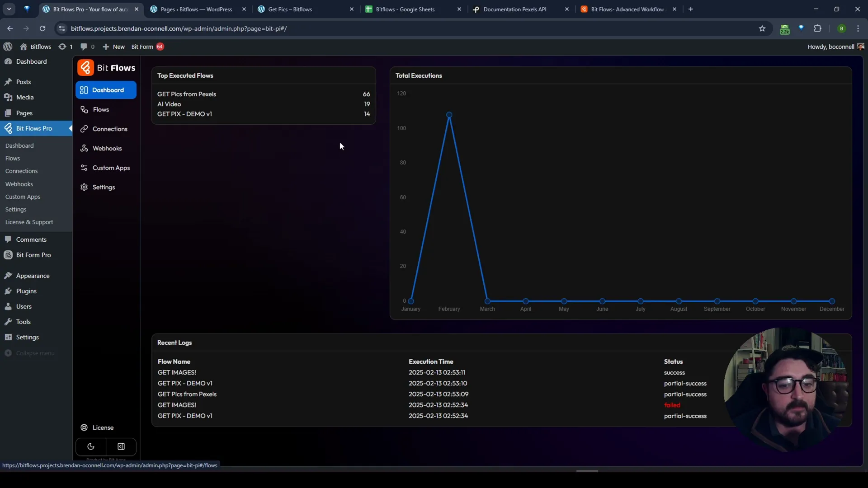Open Chrome profile B avatar
Screen dimensions: 868x488
coord(841,28)
